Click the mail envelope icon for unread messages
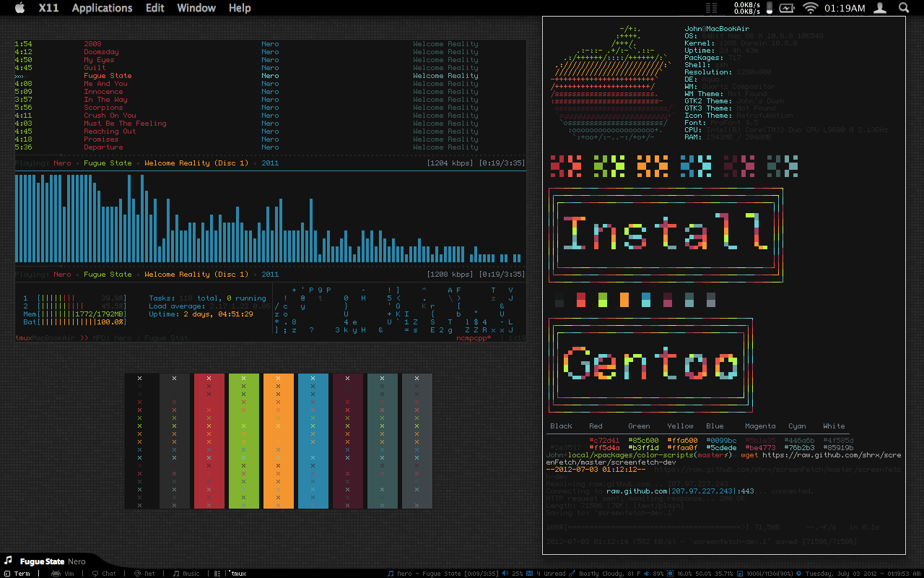Image resolution: width=924 pixels, height=578 pixels. (529, 574)
